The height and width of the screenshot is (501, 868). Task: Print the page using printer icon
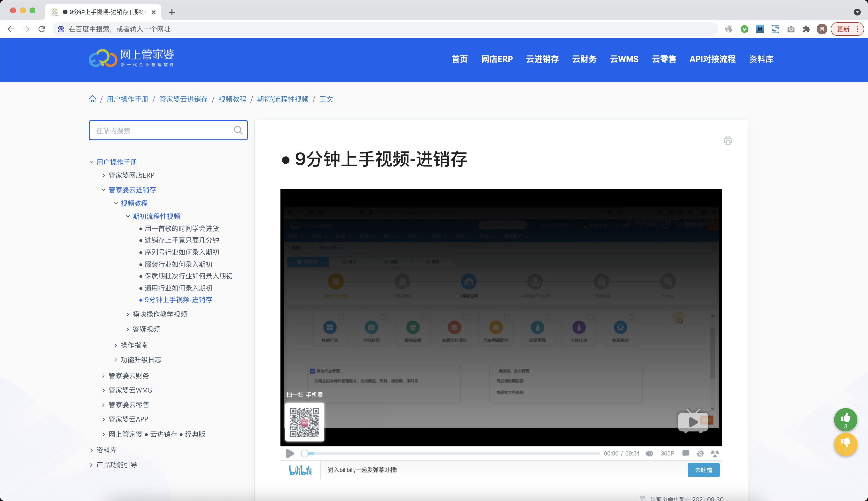[x=728, y=141]
